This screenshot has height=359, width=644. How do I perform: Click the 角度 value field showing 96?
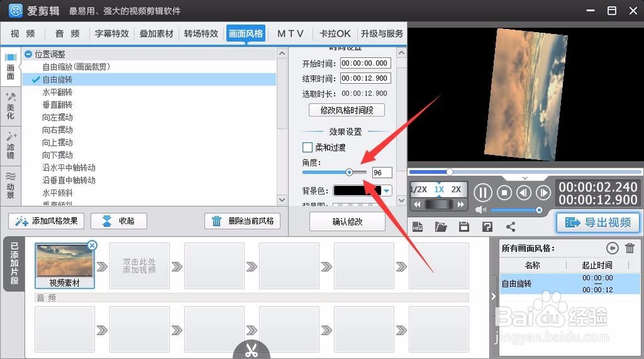tap(382, 173)
